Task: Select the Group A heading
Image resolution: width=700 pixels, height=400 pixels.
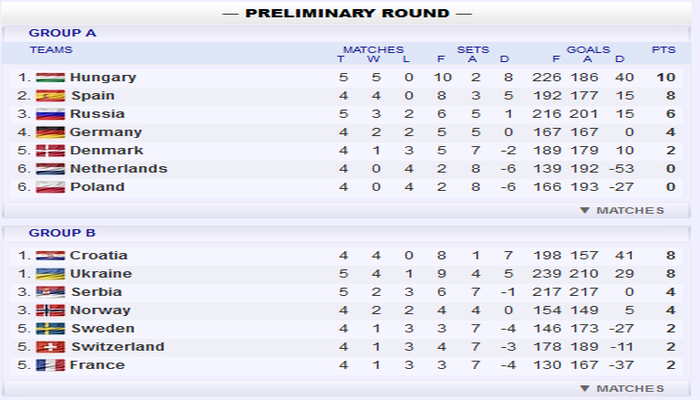Action: (62, 33)
